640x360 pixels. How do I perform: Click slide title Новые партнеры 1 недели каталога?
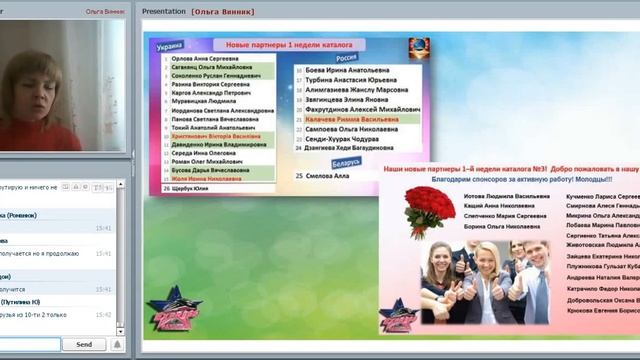(x=289, y=45)
